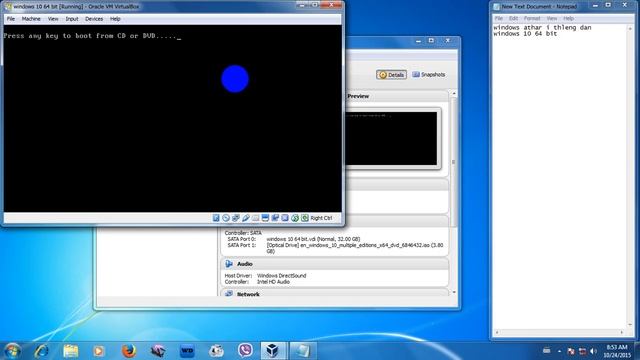This screenshot has height=360, width=640.
Task: Switch to Snapshots in VirtualBox Manager
Action: point(429,75)
